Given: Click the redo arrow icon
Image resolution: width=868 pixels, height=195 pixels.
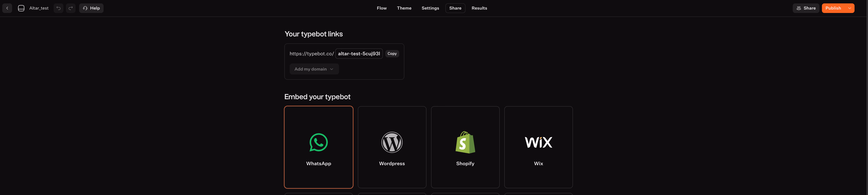Looking at the screenshot, I should tap(71, 8).
